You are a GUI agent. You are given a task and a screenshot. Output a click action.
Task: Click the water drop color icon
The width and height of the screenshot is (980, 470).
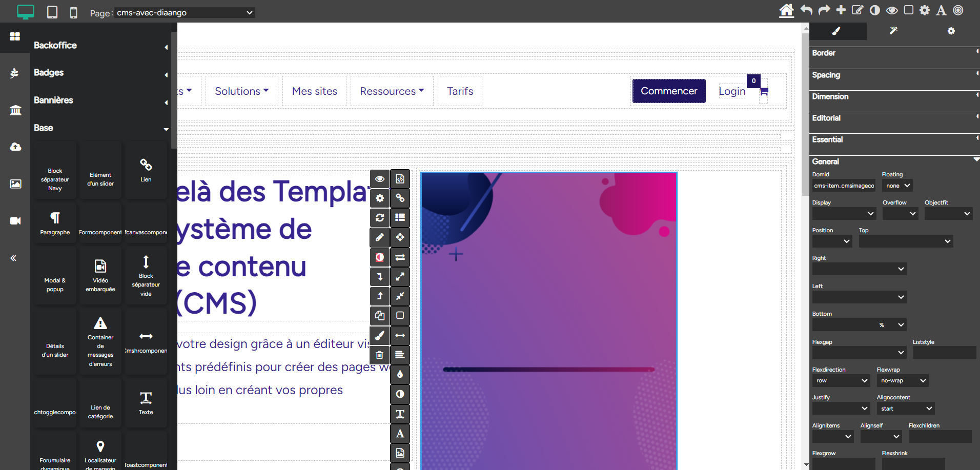(x=400, y=374)
